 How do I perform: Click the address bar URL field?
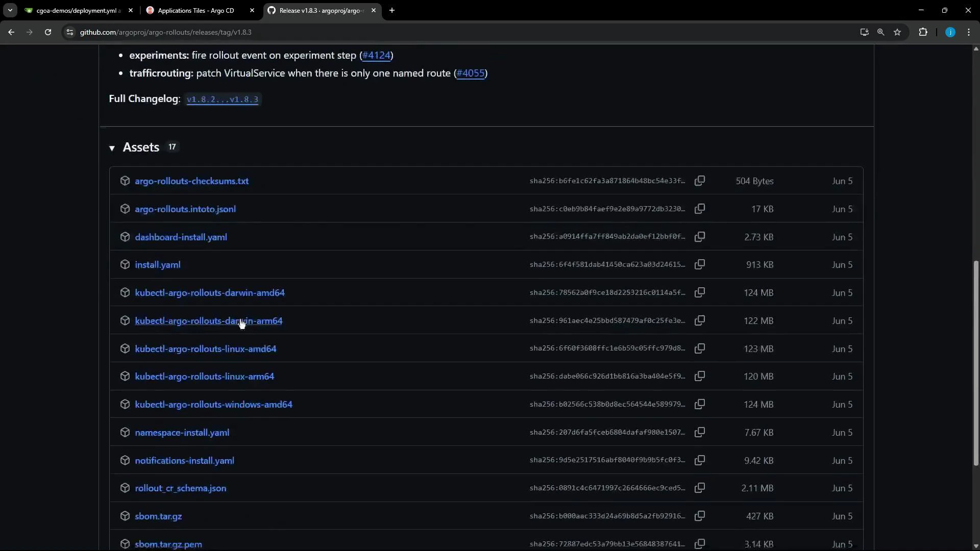(459, 32)
